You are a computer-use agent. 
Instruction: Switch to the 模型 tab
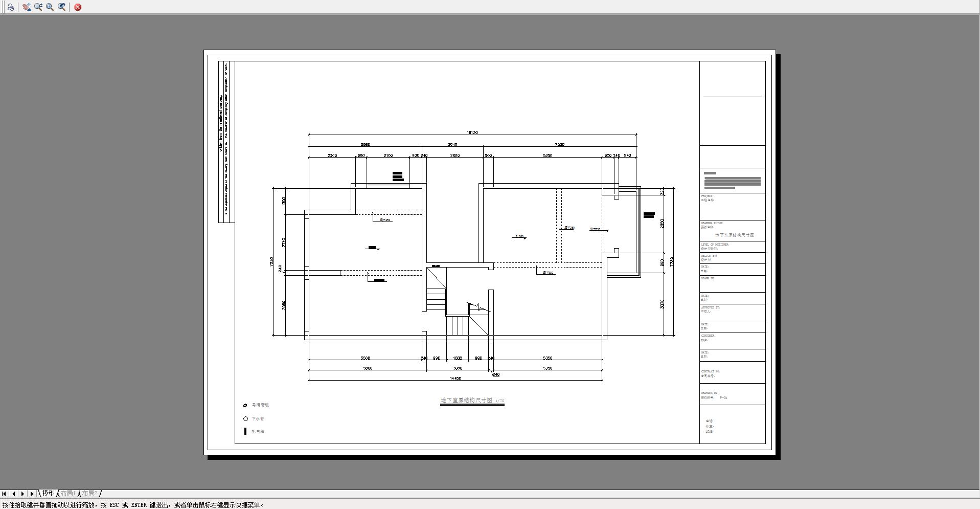point(49,494)
